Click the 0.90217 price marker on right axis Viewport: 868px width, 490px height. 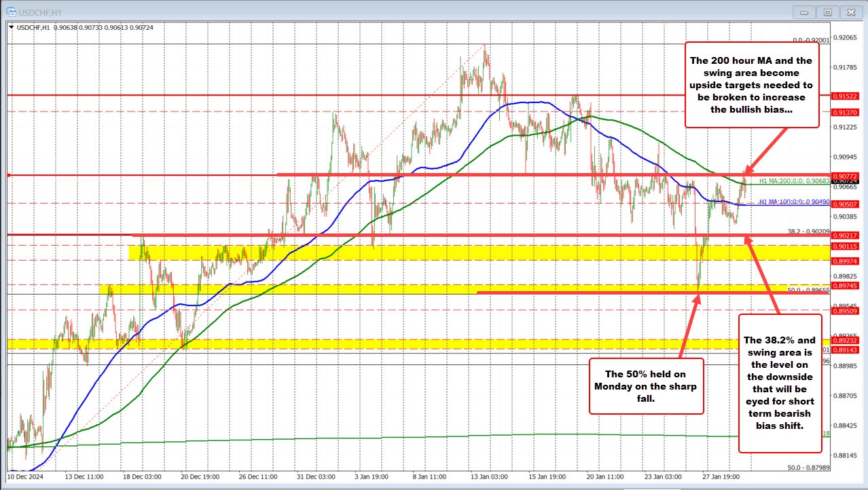(x=846, y=235)
